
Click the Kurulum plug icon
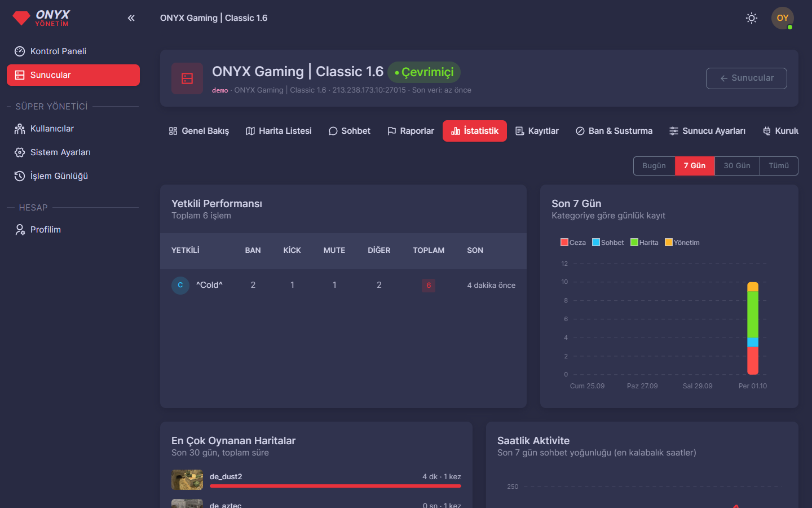(767, 131)
